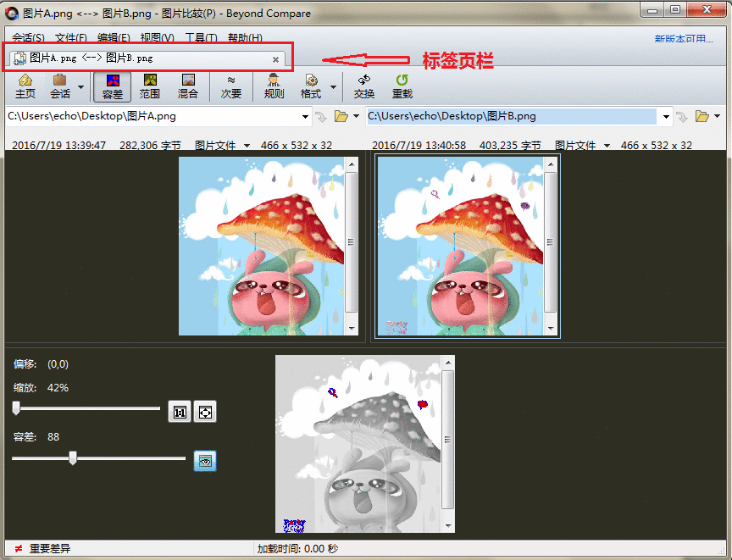Swap sides with the 交换 button
This screenshot has width=732, height=560.
[364, 86]
